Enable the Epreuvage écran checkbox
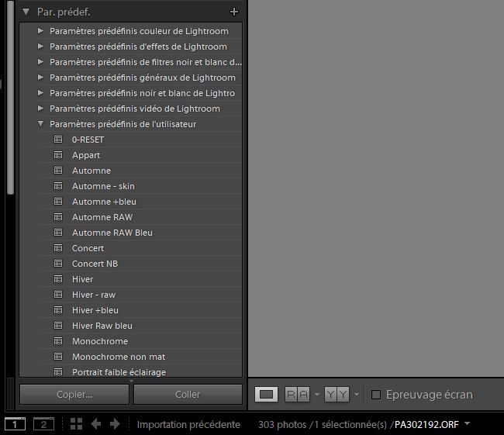The width and height of the screenshot is (504, 435). click(x=376, y=395)
